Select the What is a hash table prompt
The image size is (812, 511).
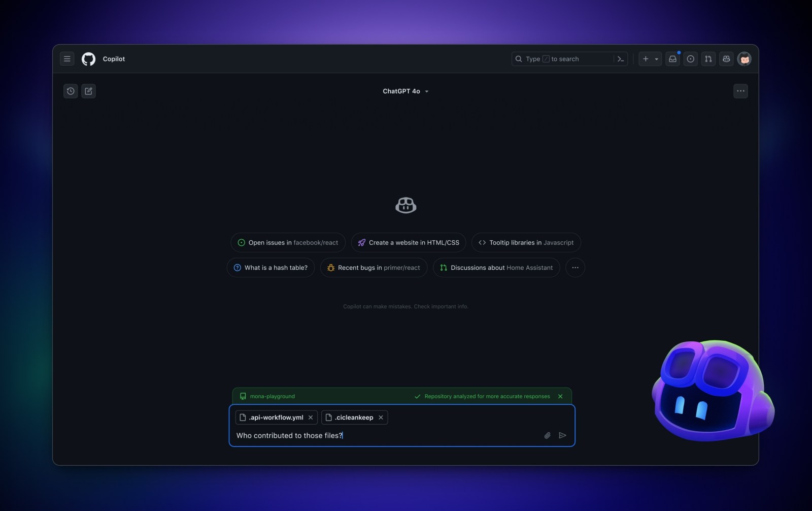click(x=270, y=268)
